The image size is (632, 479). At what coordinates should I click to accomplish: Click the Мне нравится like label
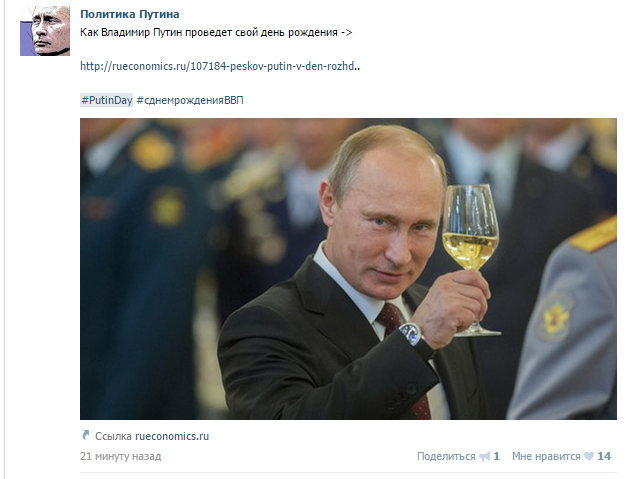tap(546, 456)
